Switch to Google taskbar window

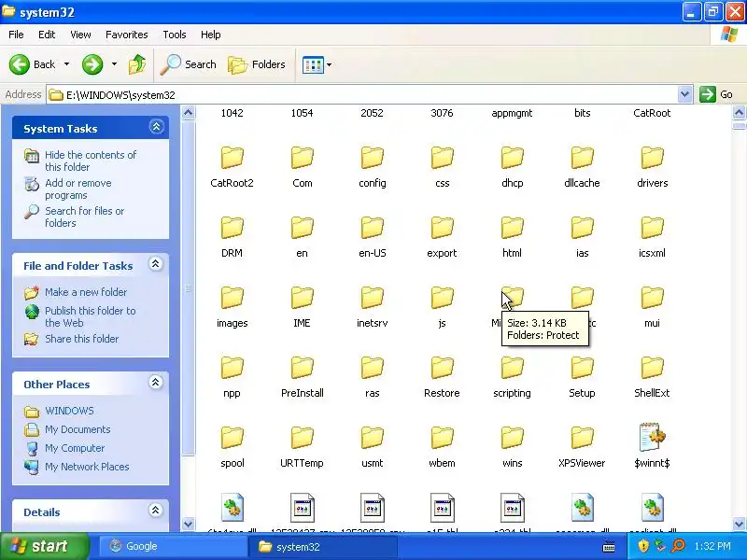click(172, 546)
